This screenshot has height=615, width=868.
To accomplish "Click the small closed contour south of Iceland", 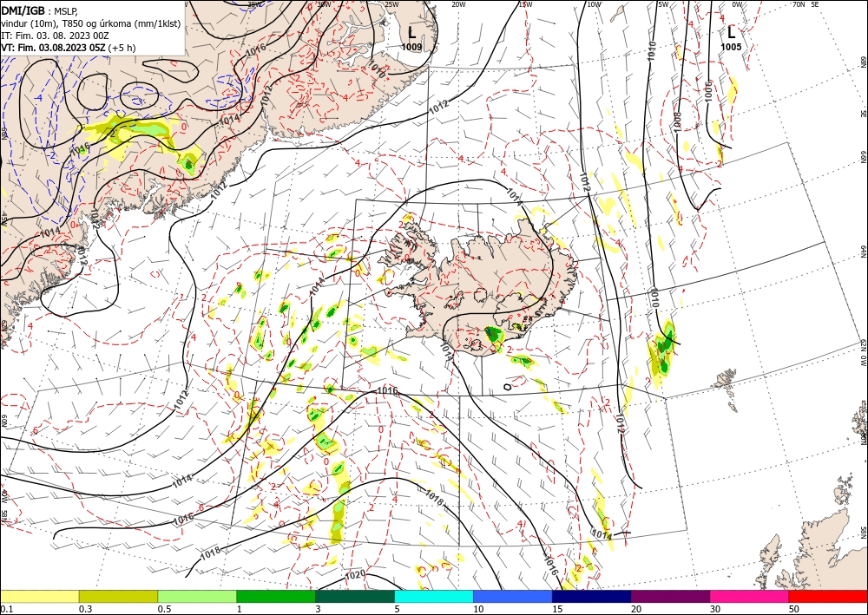I will (507, 387).
